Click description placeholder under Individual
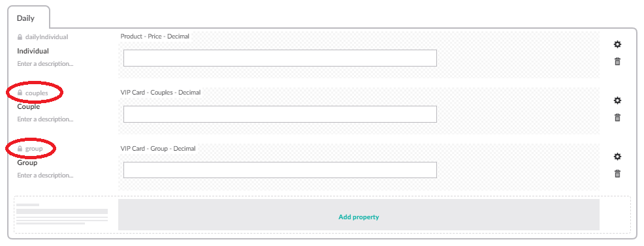This screenshot has height=246, width=644. click(45, 64)
